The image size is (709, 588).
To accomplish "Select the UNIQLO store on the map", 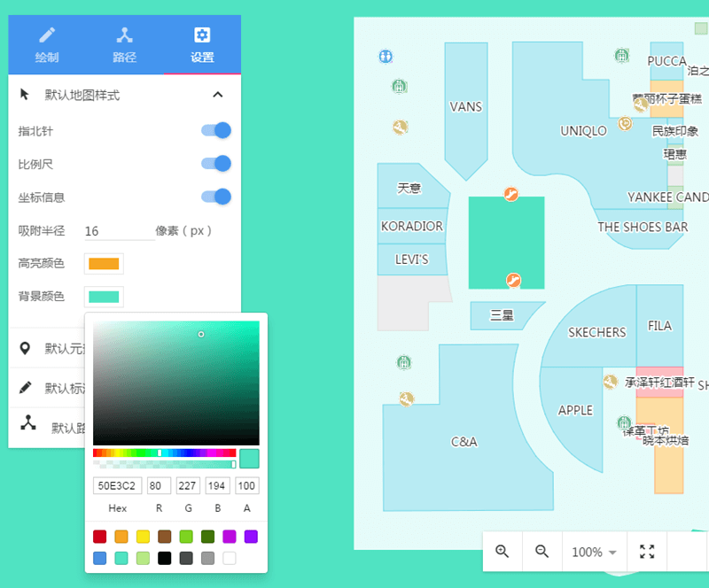I will coord(583,130).
